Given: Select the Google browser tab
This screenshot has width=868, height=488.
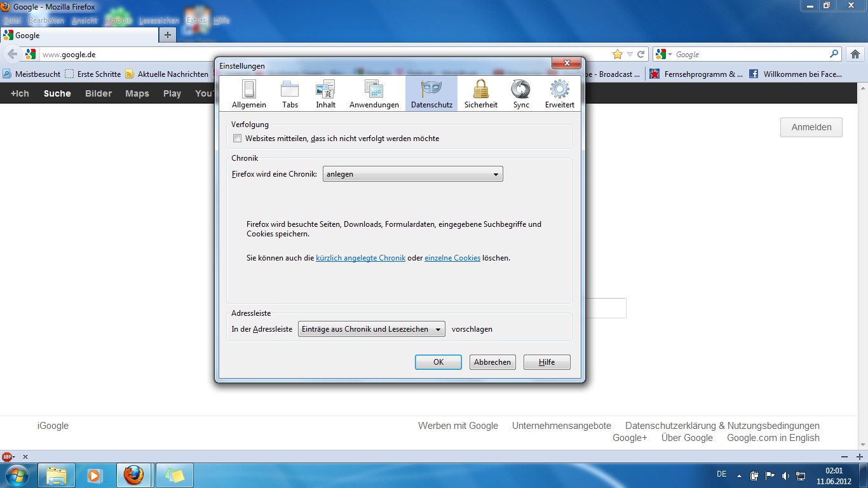Looking at the screenshot, I should tap(79, 36).
